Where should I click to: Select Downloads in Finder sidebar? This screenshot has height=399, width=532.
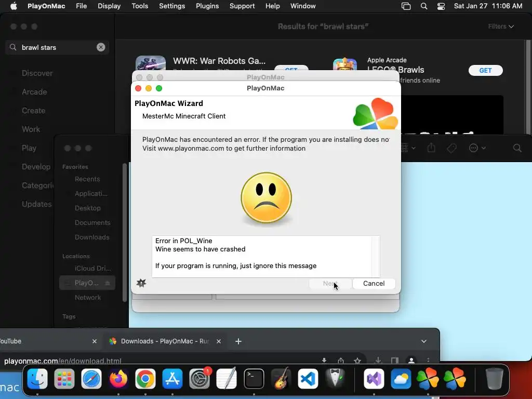click(x=92, y=237)
